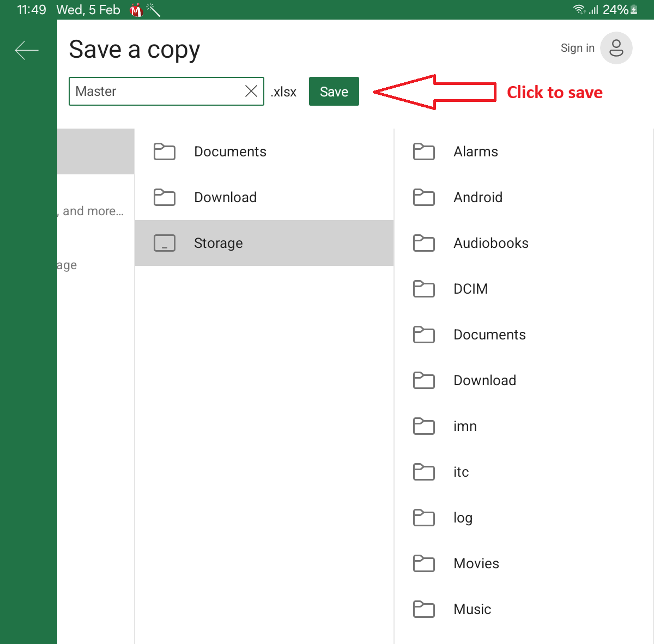
Task: Open the itc folder icon
Action: [424, 472]
